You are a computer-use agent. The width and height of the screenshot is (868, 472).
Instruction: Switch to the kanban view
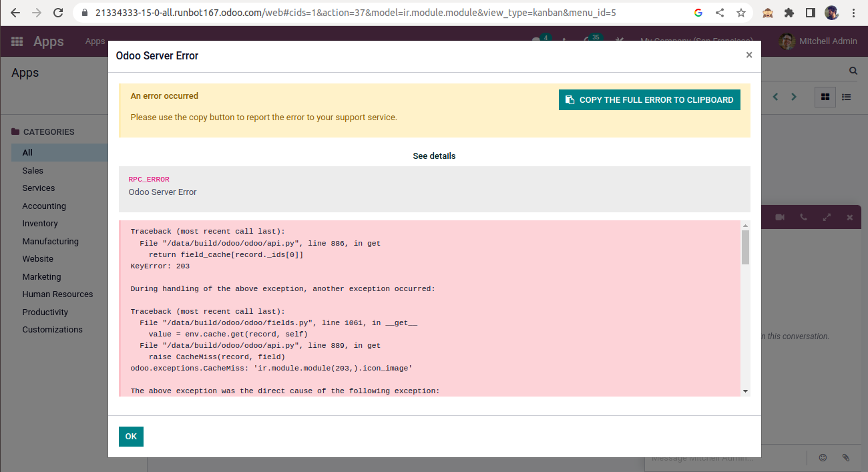click(825, 97)
